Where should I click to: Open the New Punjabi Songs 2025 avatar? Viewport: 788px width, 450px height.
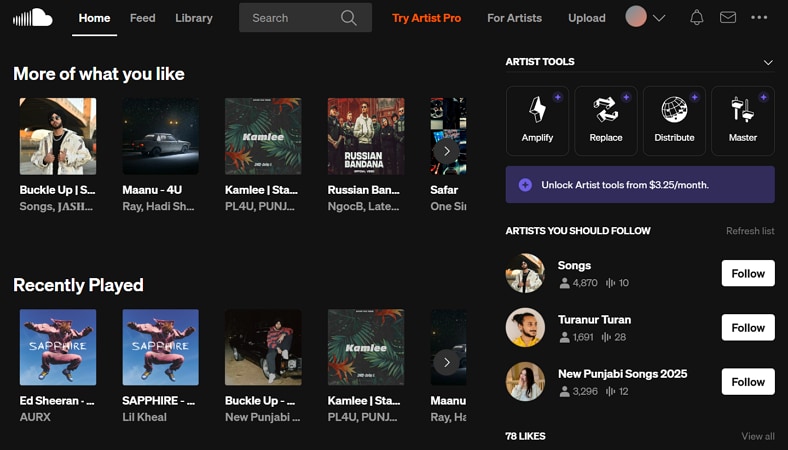tap(525, 382)
